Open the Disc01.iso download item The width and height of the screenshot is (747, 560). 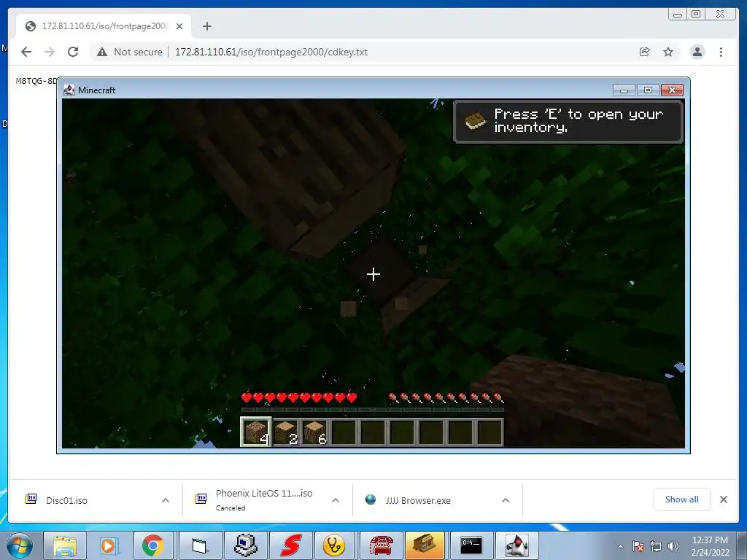pyautogui.click(x=66, y=500)
